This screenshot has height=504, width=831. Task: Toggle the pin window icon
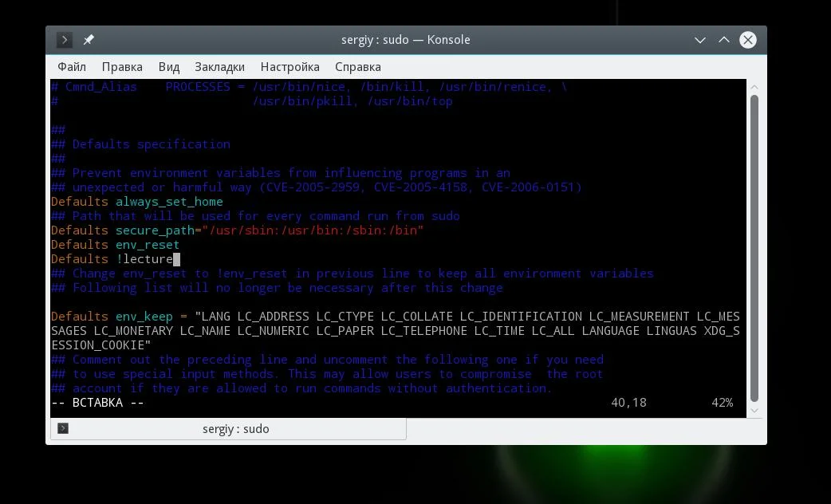tap(89, 40)
